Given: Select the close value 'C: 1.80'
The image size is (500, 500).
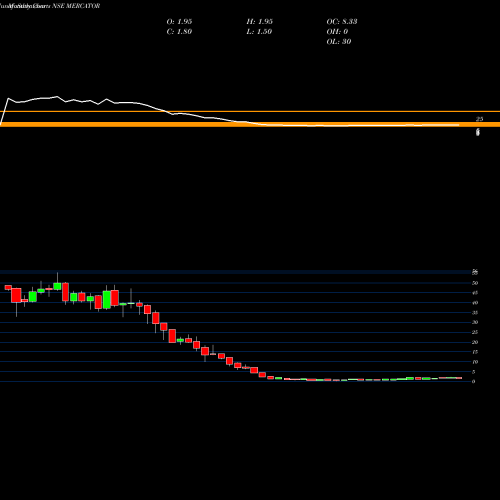Looking at the screenshot, I should point(179,31).
